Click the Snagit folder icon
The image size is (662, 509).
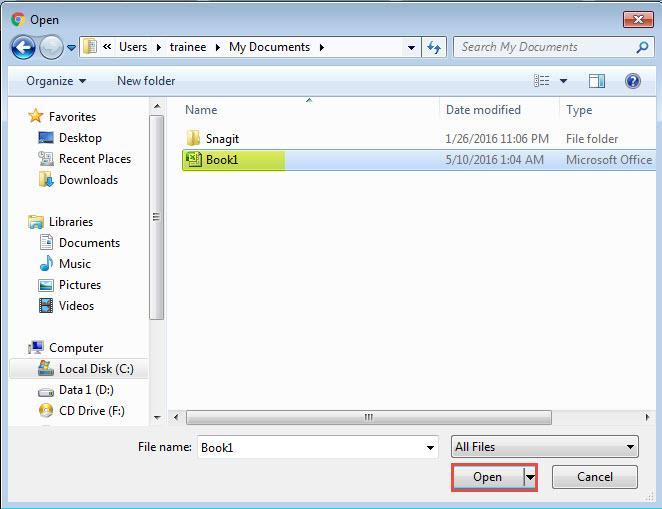click(193, 138)
